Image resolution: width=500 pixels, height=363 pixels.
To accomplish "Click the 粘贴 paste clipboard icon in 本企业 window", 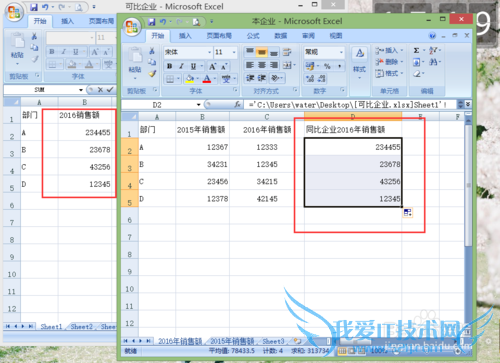I will [x=135, y=56].
